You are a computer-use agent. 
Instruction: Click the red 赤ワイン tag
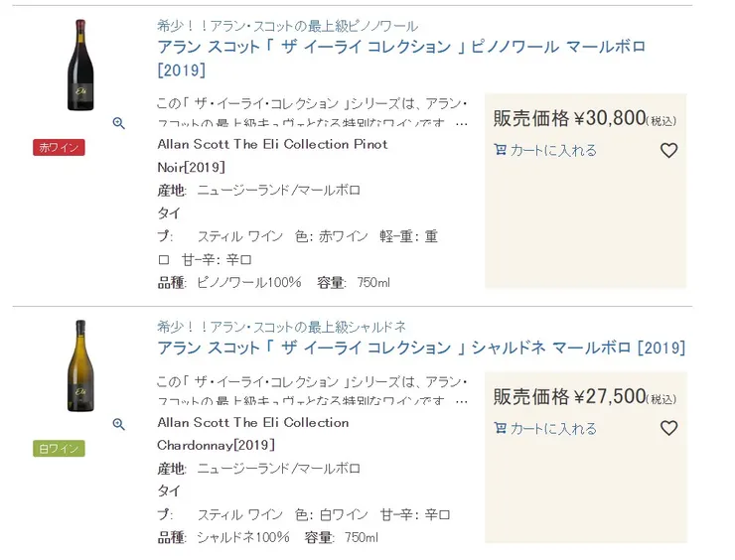tap(59, 147)
